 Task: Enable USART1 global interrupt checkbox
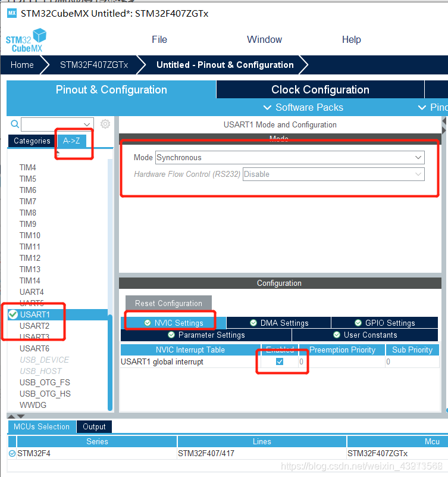coord(280,361)
